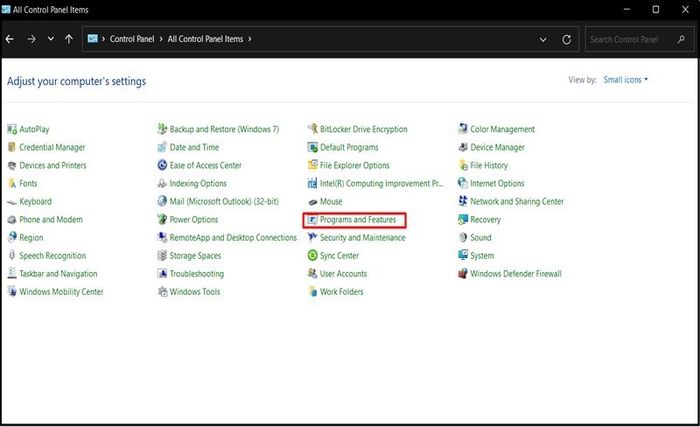
Task: Click the Indexing Options icon
Action: click(x=162, y=183)
